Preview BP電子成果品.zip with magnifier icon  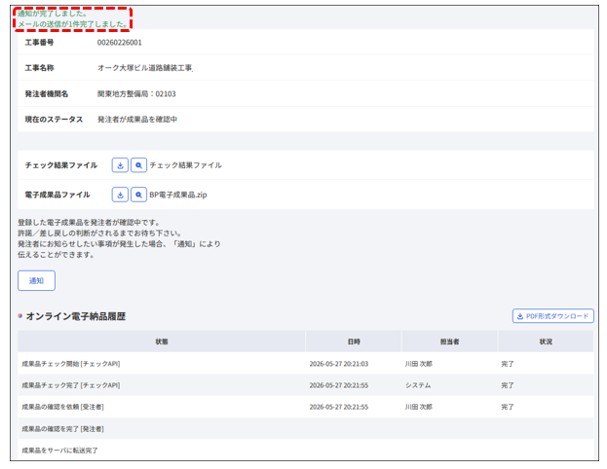pos(139,195)
